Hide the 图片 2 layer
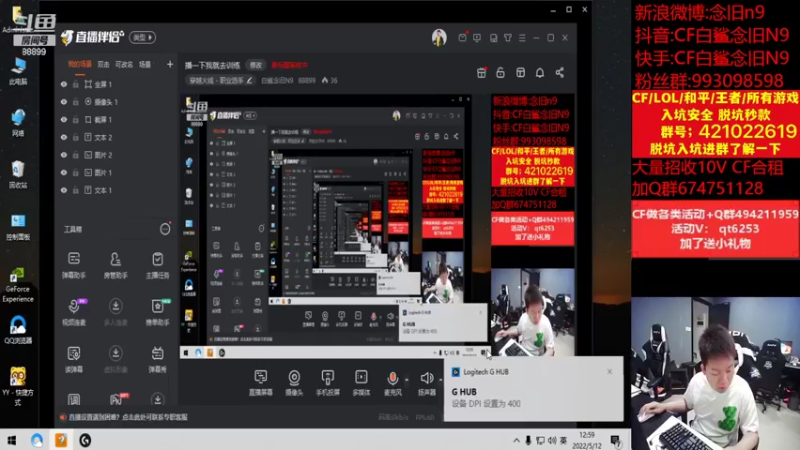800x450 pixels. (64, 155)
